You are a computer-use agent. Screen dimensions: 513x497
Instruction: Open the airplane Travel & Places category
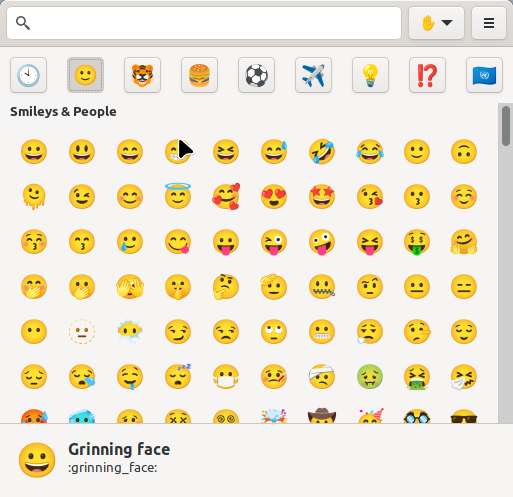pos(313,75)
